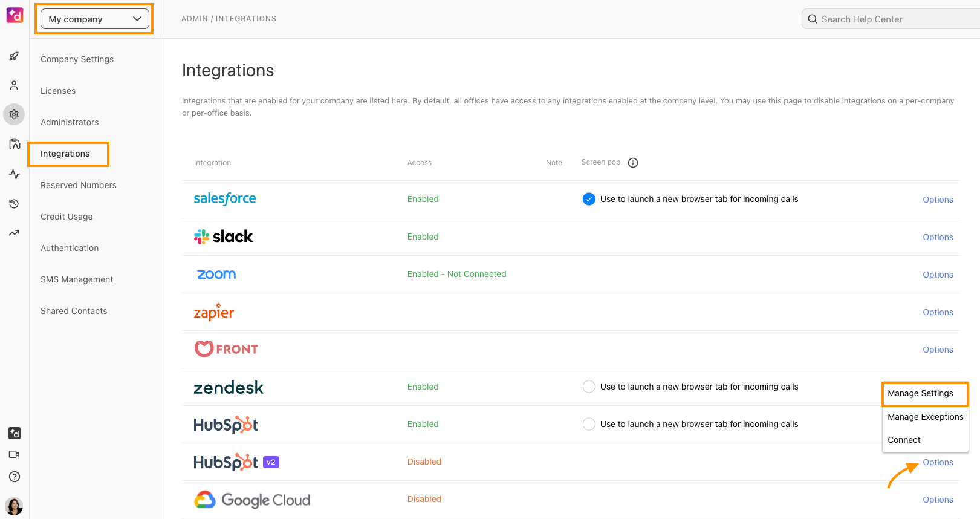Open Options for Zapier
Viewport: 980px width, 519px height.
pyautogui.click(x=938, y=312)
